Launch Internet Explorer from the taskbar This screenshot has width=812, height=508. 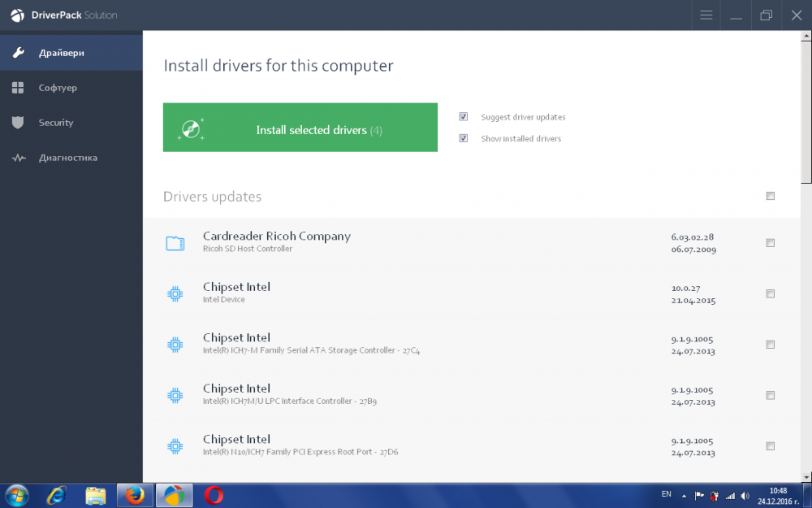pyautogui.click(x=56, y=496)
